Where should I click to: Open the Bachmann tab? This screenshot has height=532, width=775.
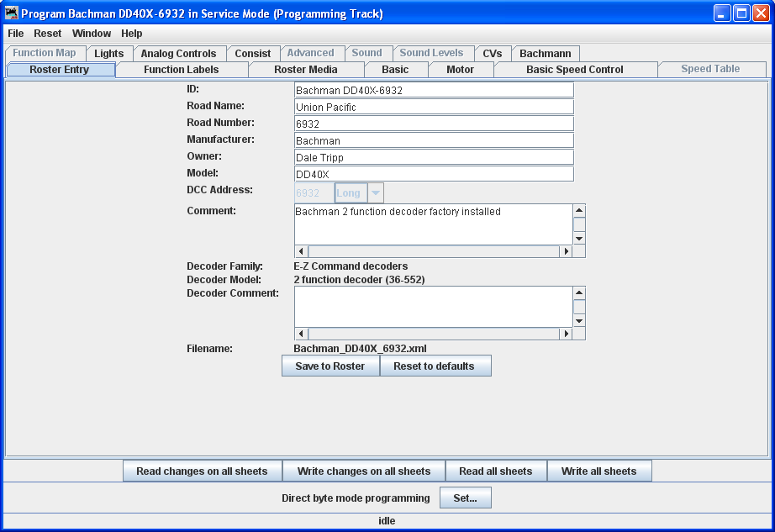coord(545,54)
